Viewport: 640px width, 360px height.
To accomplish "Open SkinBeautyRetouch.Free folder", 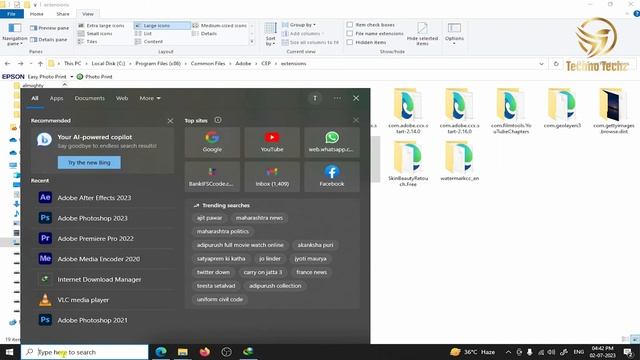I will coord(408,164).
